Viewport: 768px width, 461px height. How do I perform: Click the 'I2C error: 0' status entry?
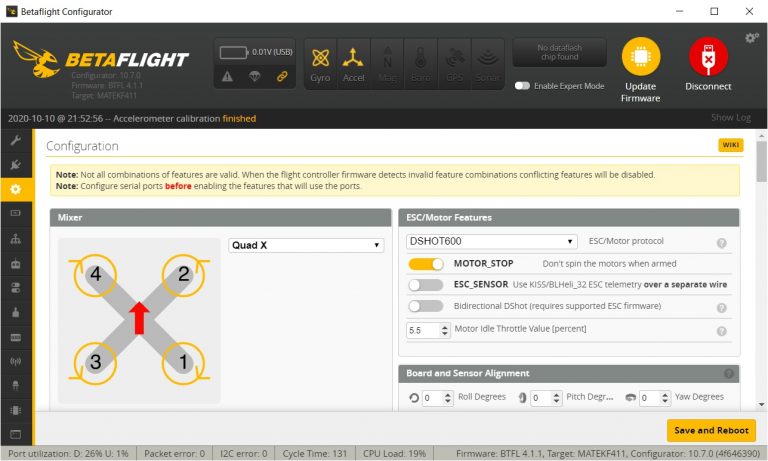(x=244, y=454)
